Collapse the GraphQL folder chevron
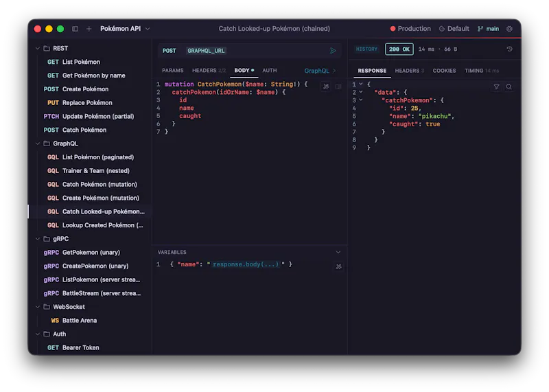This screenshot has width=549, height=392. pyautogui.click(x=38, y=143)
